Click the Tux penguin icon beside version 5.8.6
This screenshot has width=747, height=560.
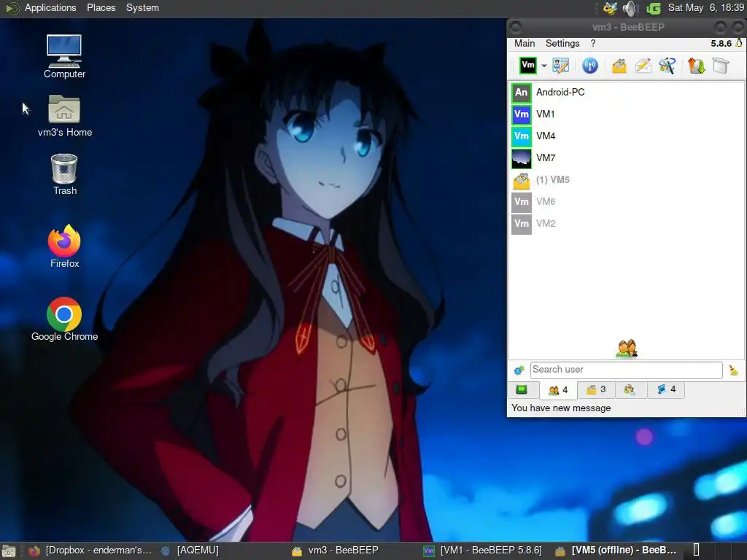[739, 43]
